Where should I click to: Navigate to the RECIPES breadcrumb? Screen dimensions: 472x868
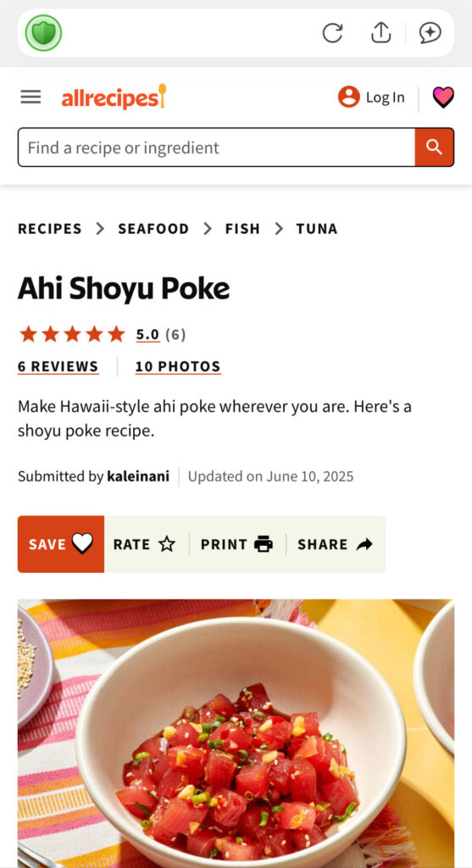coord(50,229)
